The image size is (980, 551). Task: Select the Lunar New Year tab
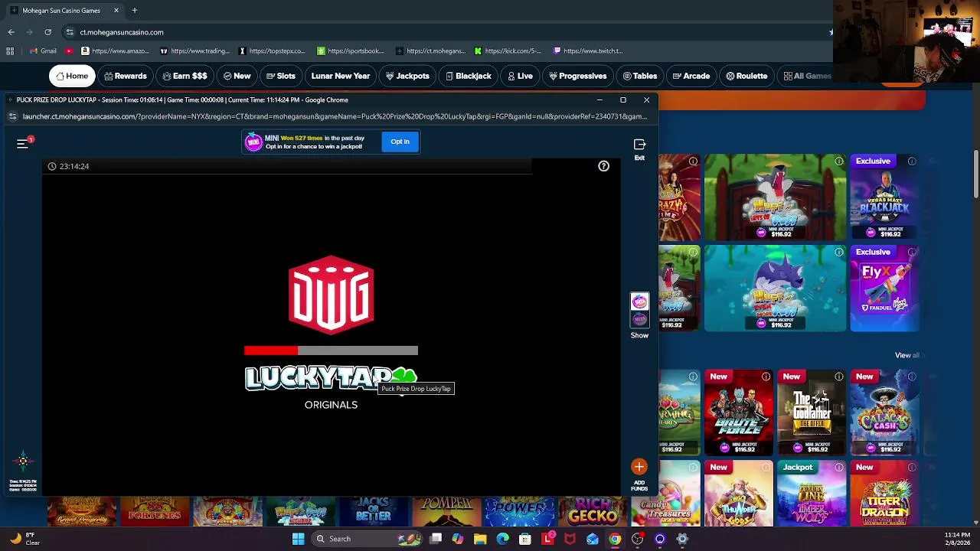pos(341,76)
